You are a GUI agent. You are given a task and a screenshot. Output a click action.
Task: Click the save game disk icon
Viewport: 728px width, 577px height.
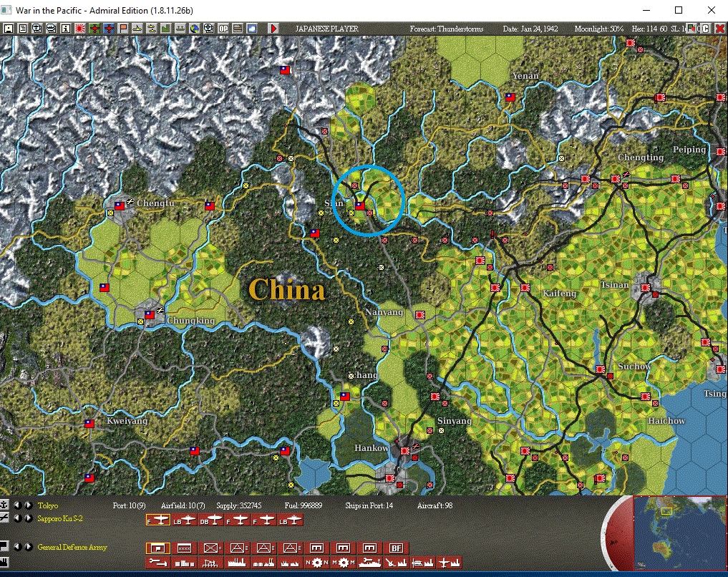(x=9, y=29)
